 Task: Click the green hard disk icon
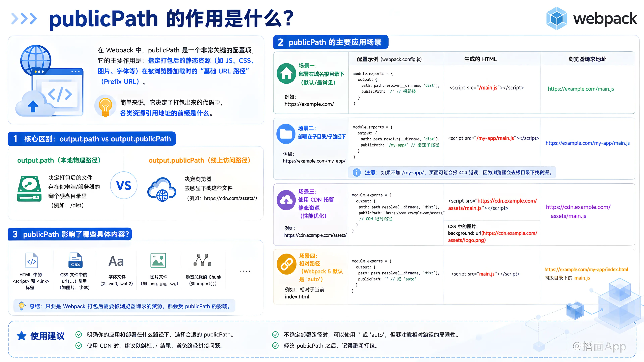[x=29, y=189]
